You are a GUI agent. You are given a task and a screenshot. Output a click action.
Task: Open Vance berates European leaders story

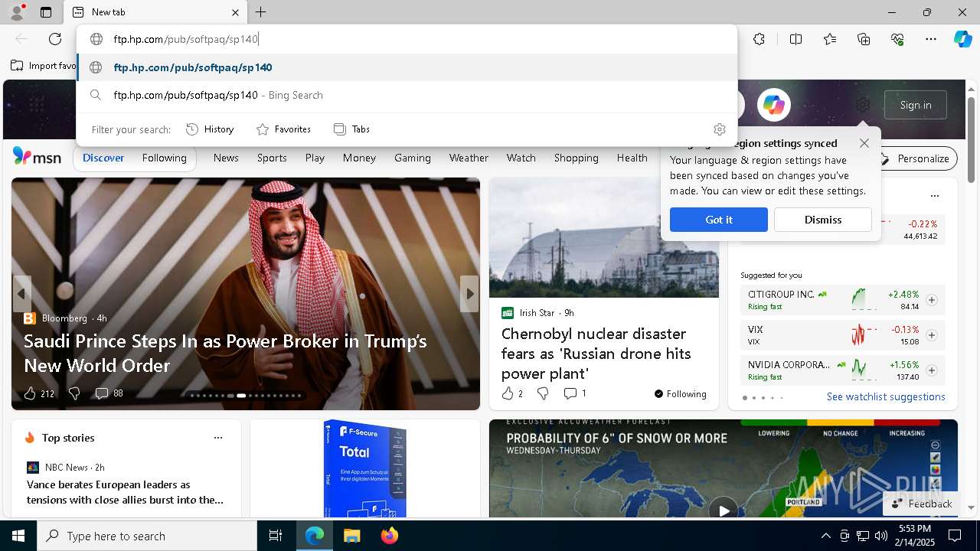click(x=125, y=492)
